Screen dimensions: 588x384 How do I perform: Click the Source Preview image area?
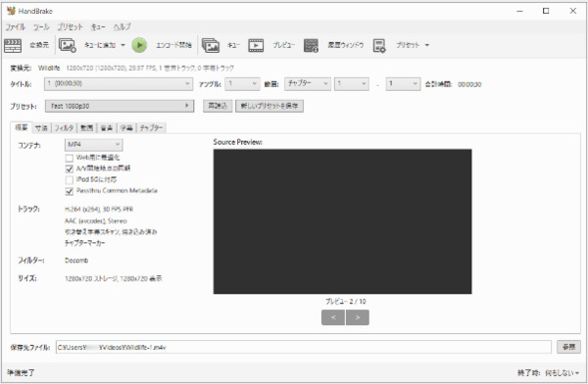point(342,221)
